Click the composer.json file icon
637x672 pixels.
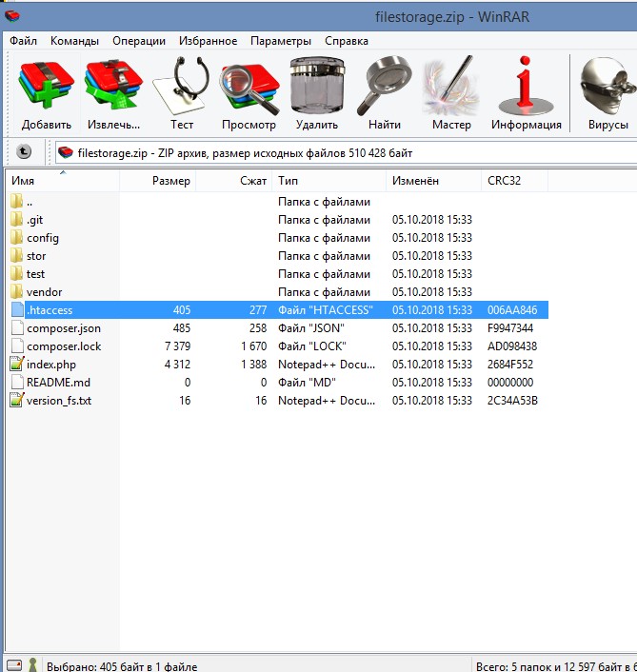(17, 327)
